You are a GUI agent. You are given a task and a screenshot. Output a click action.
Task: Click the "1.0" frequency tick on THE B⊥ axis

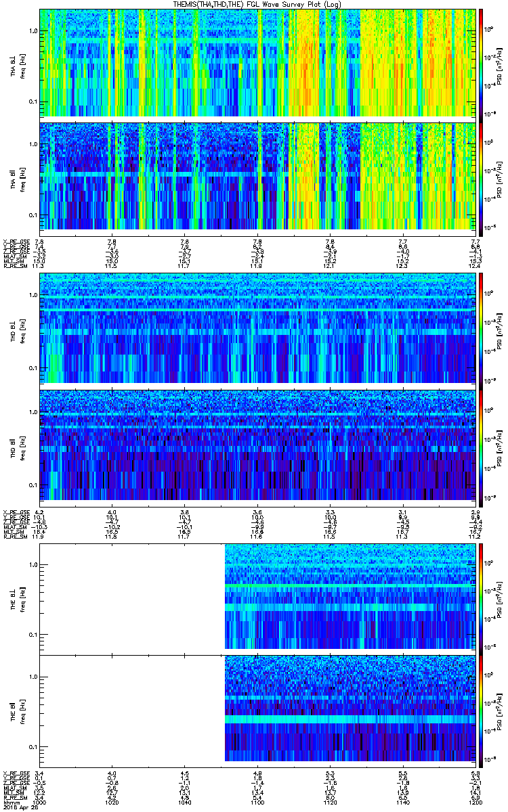click(33, 566)
